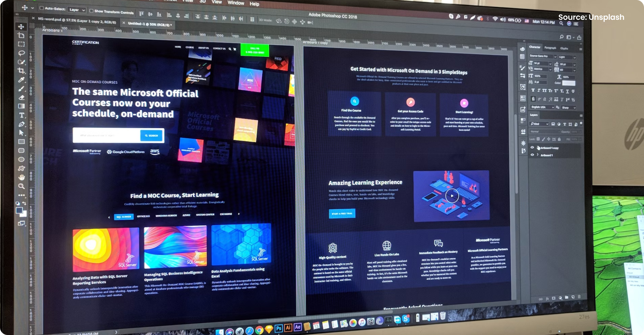The height and width of the screenshot is (335, 644).
Task: Open the Swatches grid panel icon
Action: (522, 57)
